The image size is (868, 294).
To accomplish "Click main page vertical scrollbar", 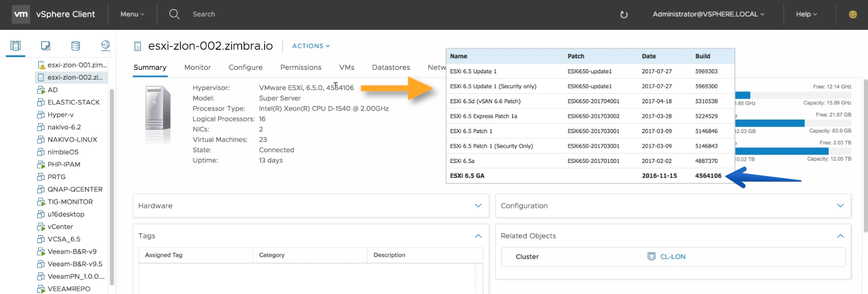I will 865,155.
